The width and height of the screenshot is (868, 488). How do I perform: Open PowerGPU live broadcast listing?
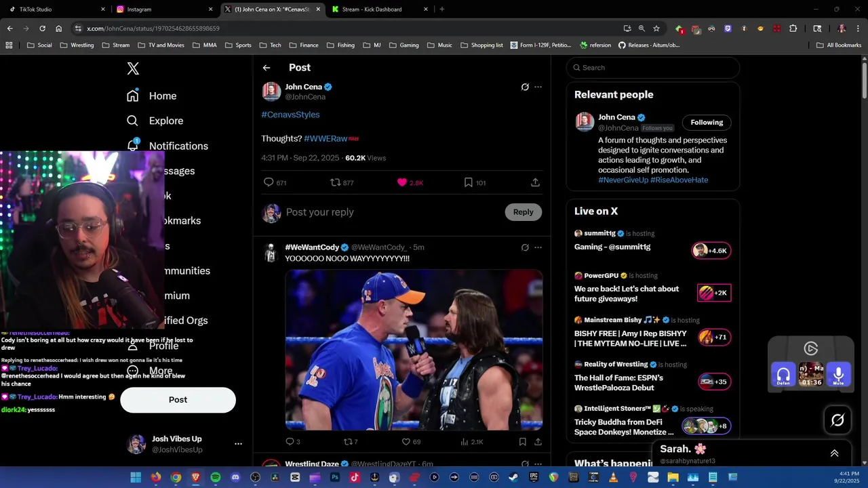tap(652, 289)
